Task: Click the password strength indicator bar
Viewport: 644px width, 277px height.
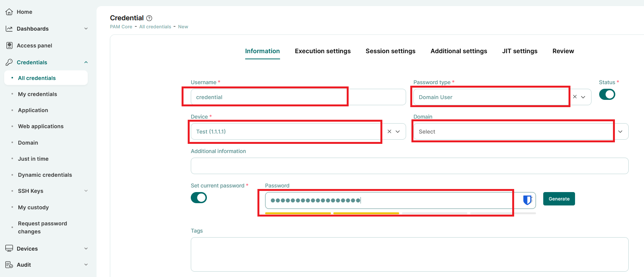Action: tap(400, 213)
